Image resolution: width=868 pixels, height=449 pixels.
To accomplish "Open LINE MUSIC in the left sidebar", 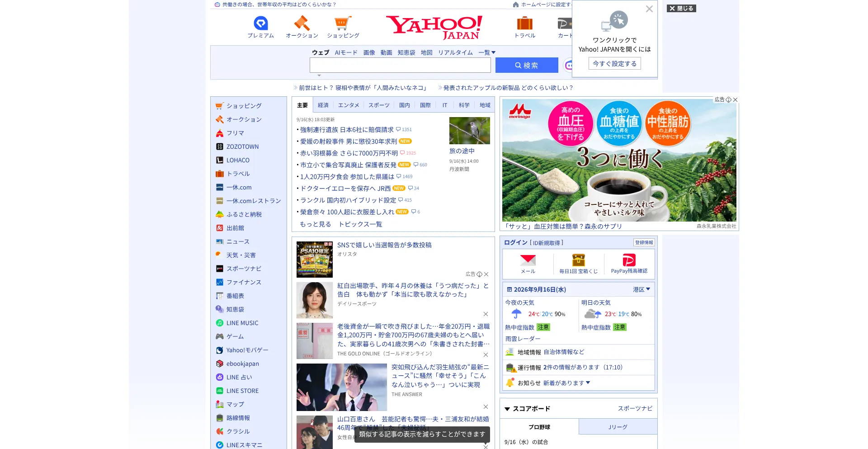I will 242,323.
